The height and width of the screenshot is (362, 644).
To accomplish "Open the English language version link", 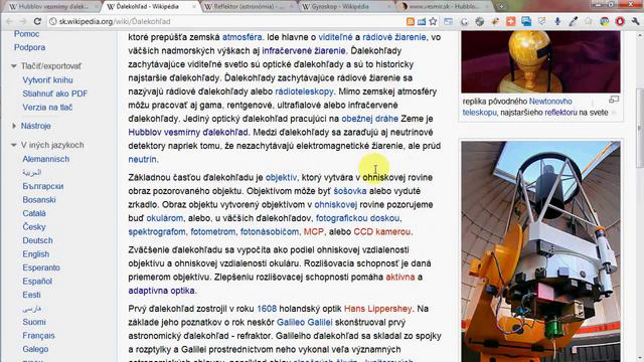I will pyautogui.click(x=36, y=254).
